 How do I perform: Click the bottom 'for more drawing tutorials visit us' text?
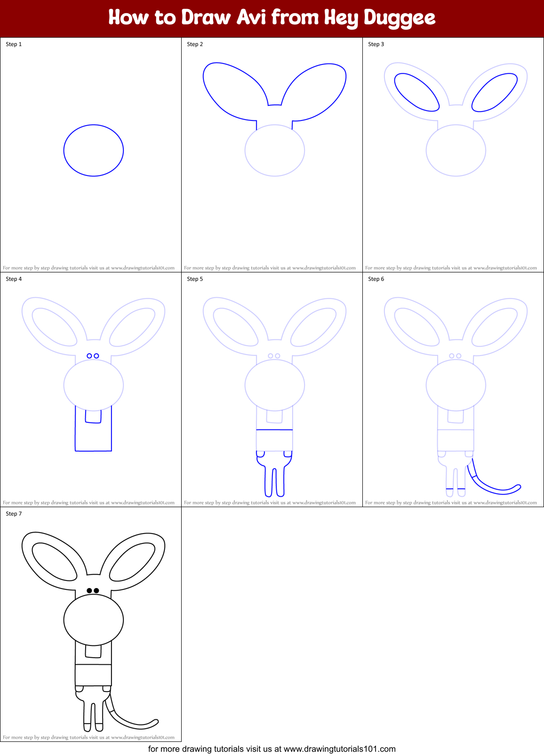(272, 749)
